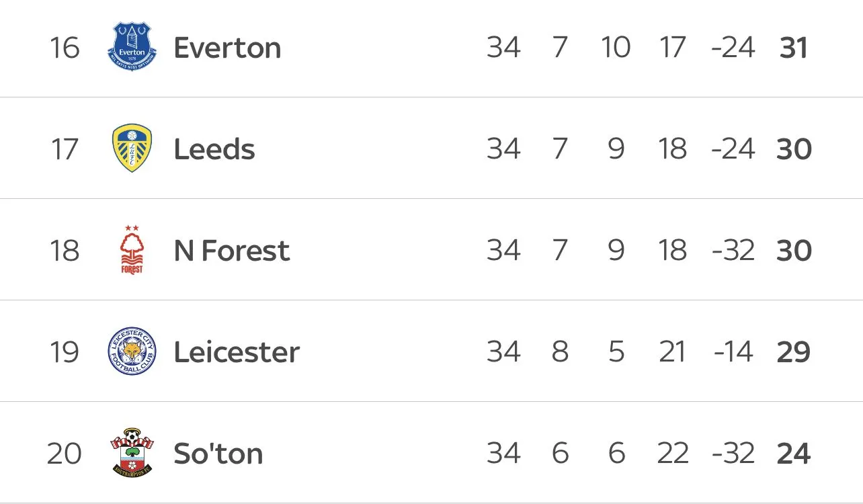Open the Leicester City fox crest
Image resolution: width=863 pixels, height=504 pixels.
pos(132,351)
